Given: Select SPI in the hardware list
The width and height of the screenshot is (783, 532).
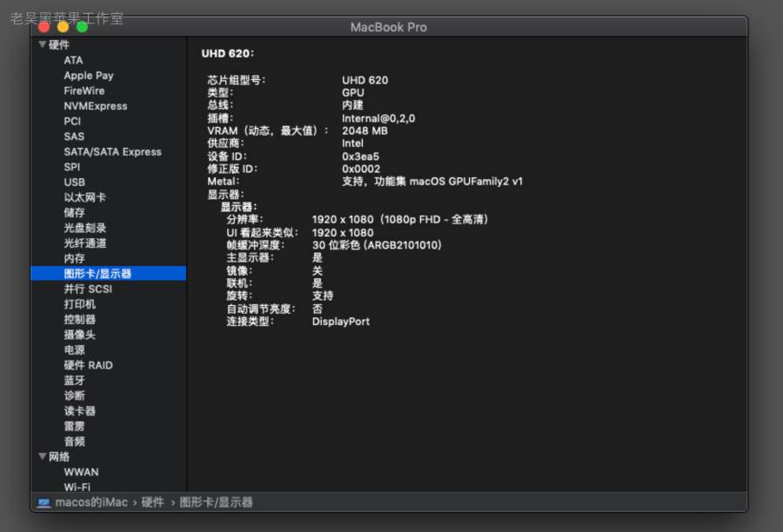Looking at the screenshot, I should click(71, 167).
